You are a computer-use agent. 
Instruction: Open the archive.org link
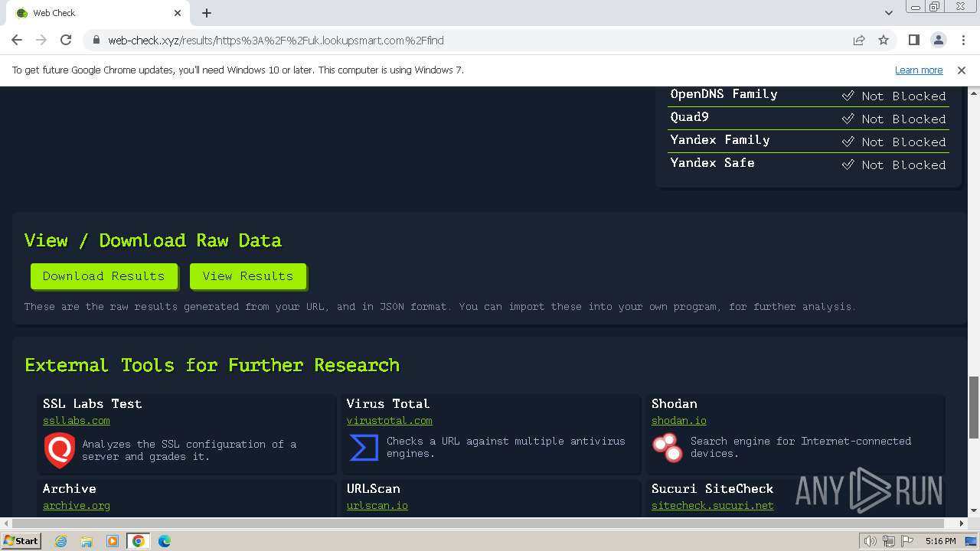(77, 506)
